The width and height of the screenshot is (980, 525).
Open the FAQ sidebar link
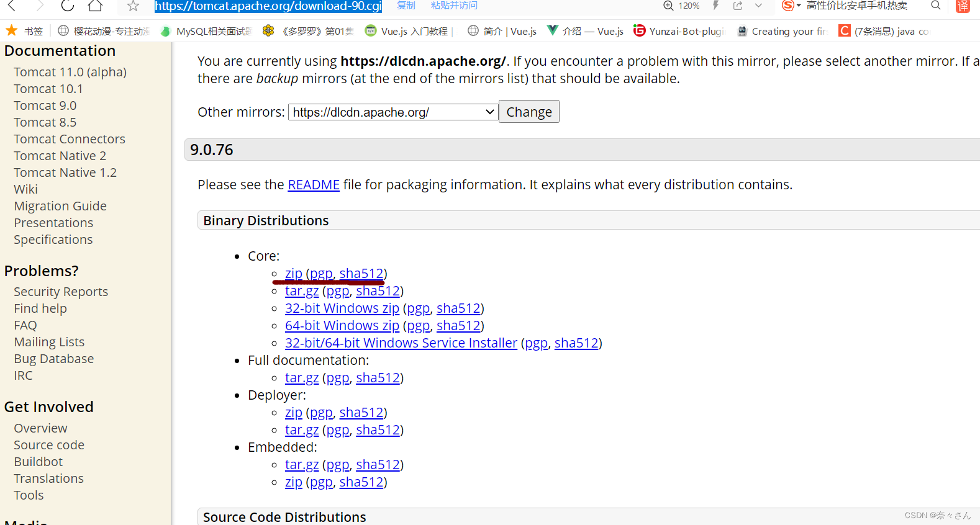[25, 325]
